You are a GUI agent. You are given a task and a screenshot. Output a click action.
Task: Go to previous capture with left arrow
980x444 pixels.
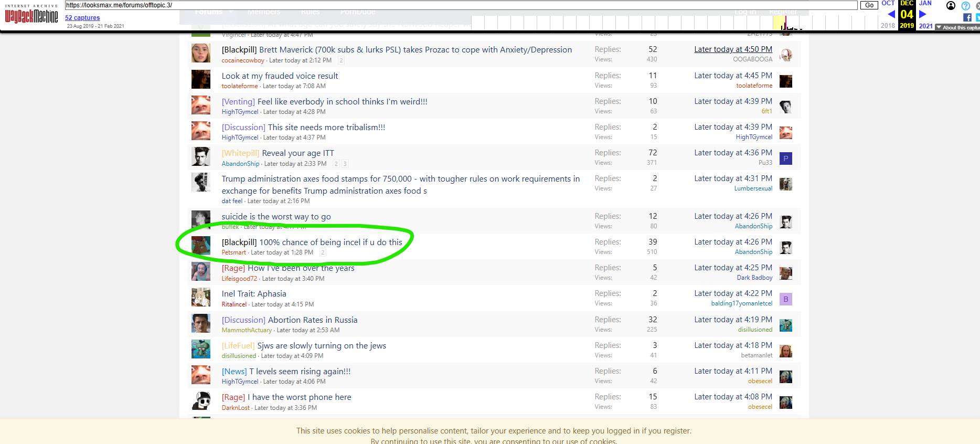click(x=891, y=15)
